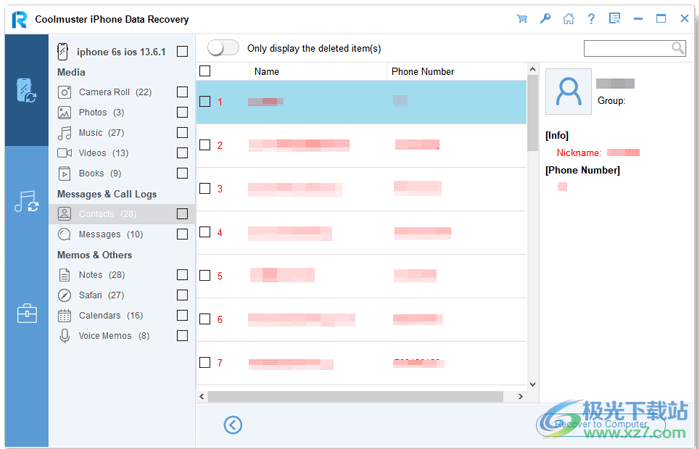
Task: Click the Videos camera icon
Action: pyautogui.click(x=65, y=153)
